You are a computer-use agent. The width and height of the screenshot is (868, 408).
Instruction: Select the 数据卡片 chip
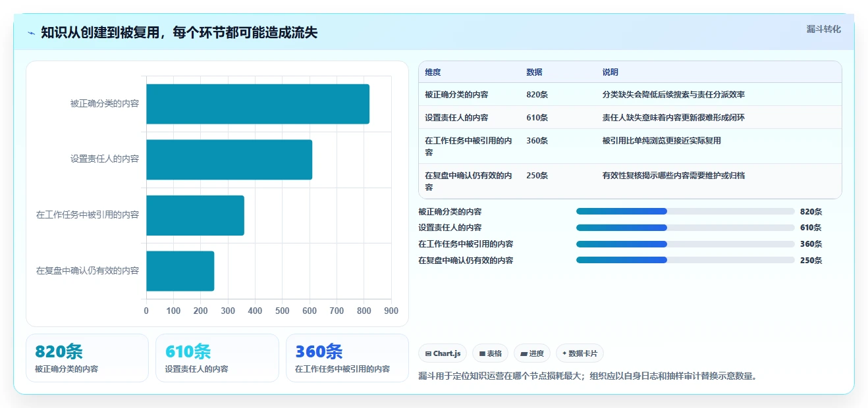[x=580, y=353]
